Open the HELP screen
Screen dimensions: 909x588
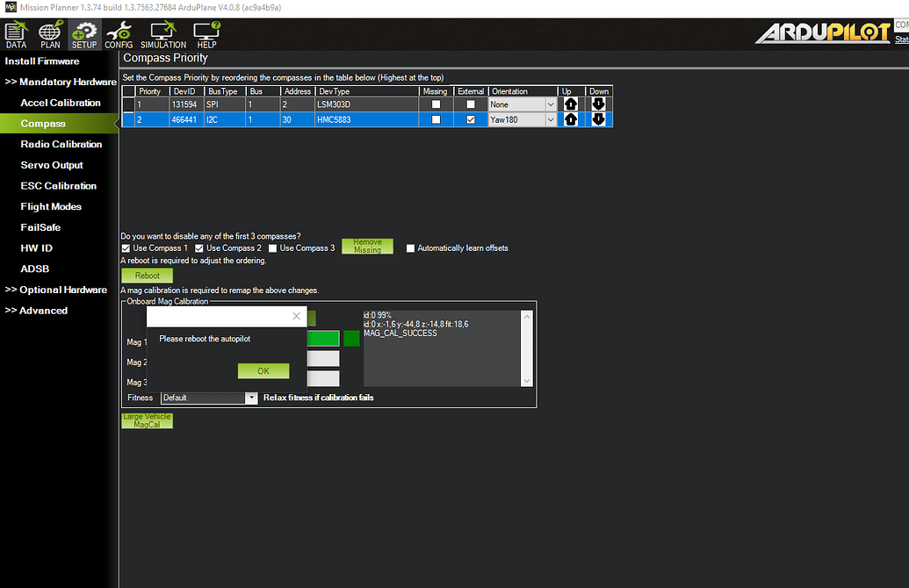(206, 33)
